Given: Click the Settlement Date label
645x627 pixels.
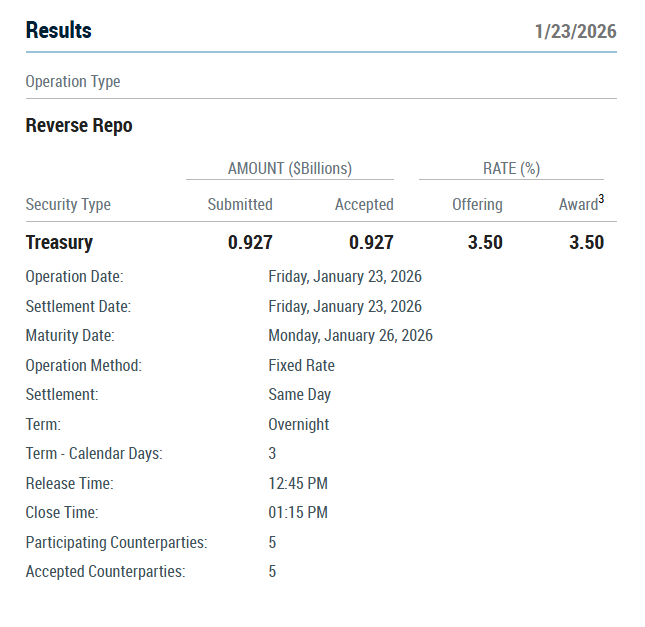Looking at the screenshot, I should 78,307.
